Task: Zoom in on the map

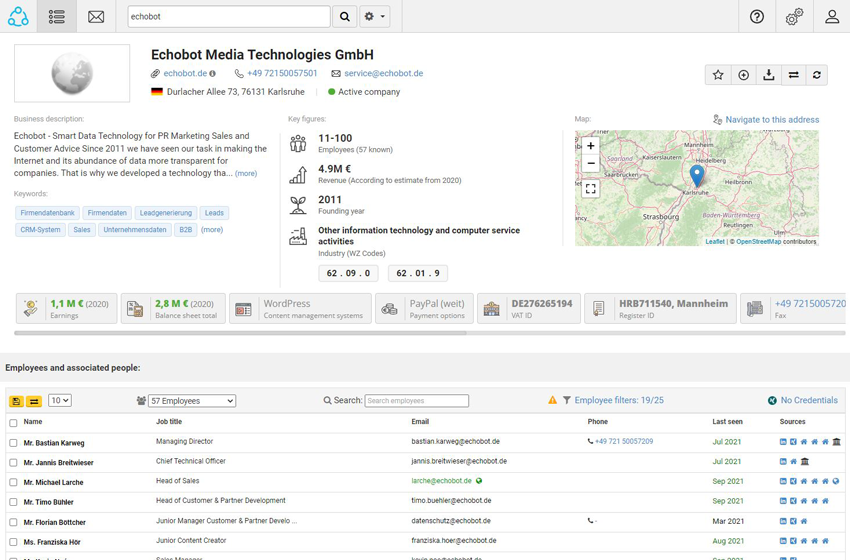Action: pyautogui.click(x=591, y=145)
